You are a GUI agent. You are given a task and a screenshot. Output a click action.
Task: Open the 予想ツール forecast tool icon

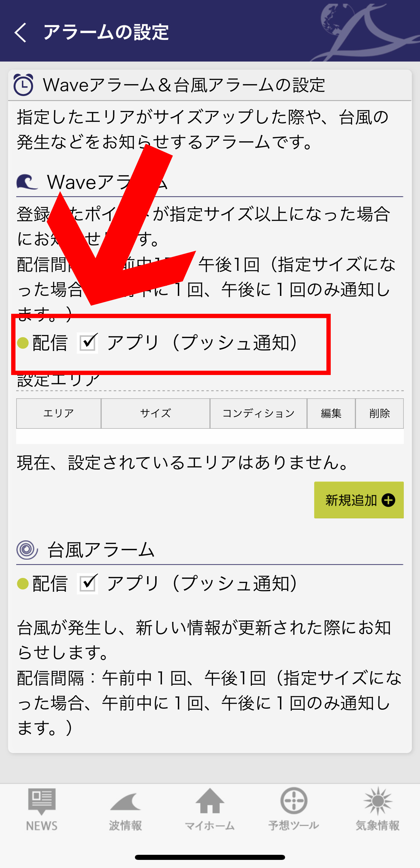(294, 800)
